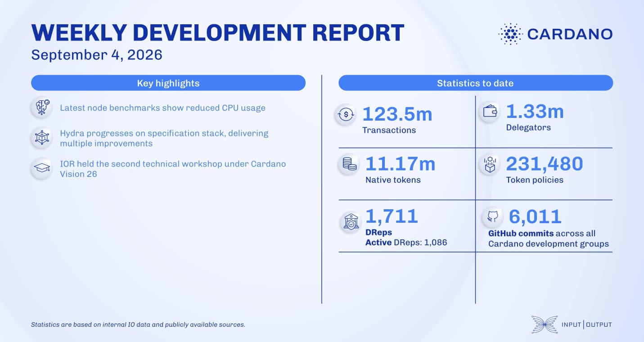Click the IOR technical workshop highlight text

(x=173, y=168)
